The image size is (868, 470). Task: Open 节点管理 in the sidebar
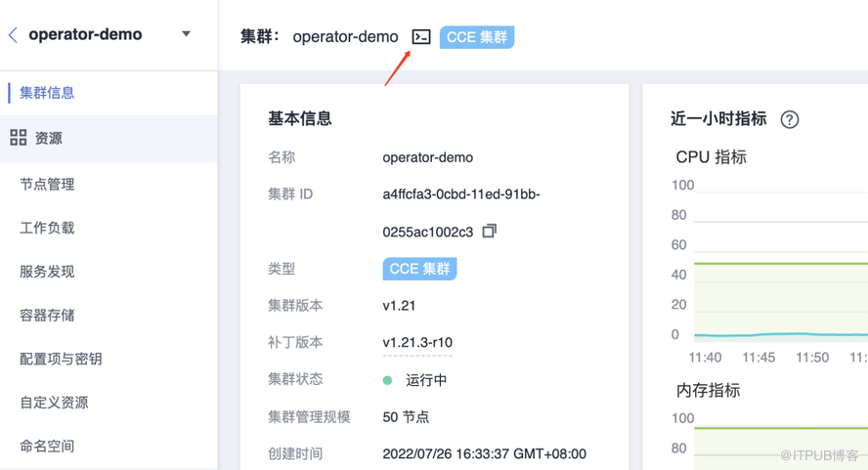(47, 185)
